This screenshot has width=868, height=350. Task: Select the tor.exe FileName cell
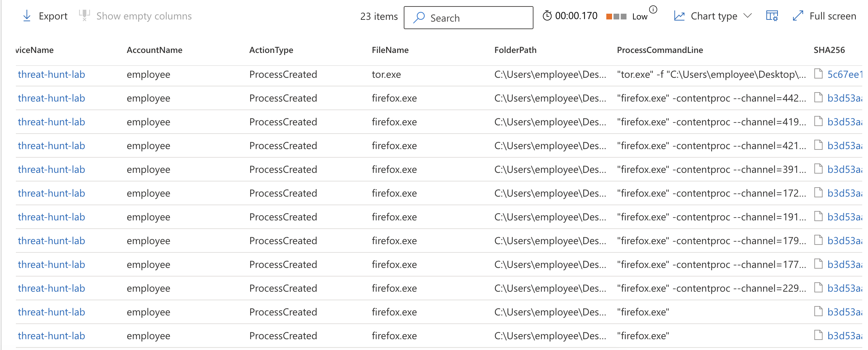click(386, 75)
